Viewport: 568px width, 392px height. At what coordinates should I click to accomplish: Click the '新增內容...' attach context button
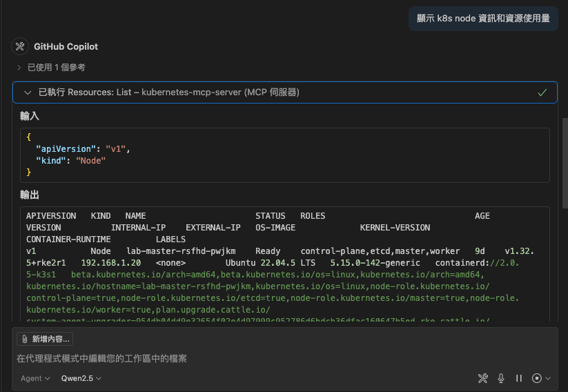[x=45, y=339]
